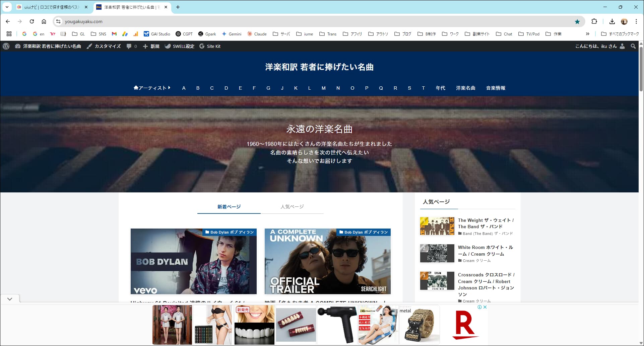Reload the page with refresh icon
Viewport: 644px width, 346px height.
pos(32,21)
